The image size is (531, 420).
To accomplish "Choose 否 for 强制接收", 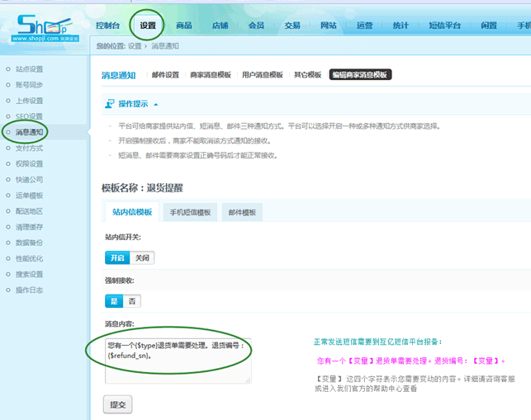I will (x=131, y=301).
